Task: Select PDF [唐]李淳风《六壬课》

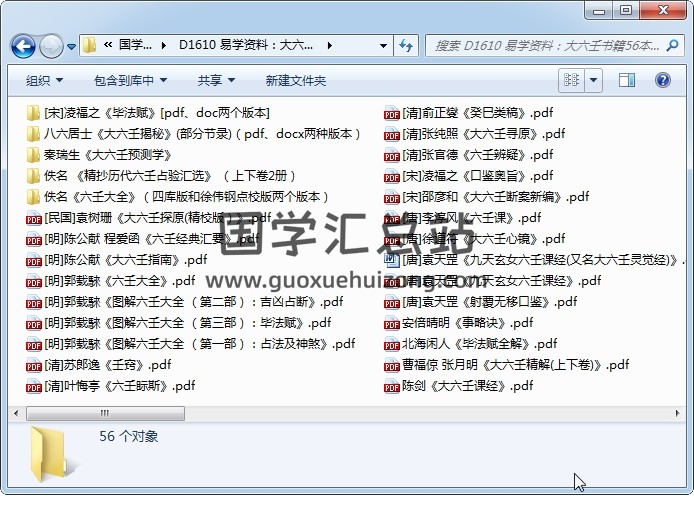Action: point(463,218)
